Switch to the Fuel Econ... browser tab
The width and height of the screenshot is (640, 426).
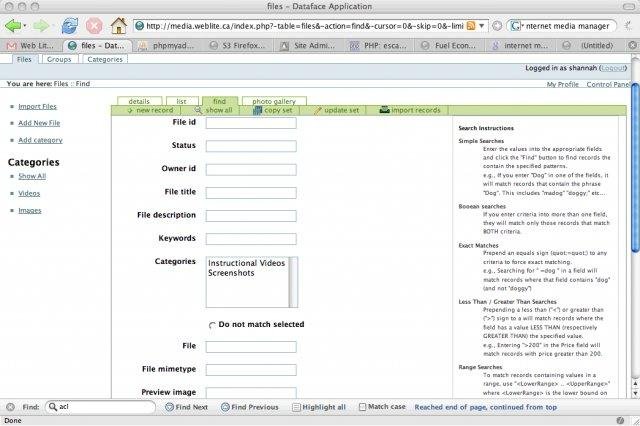(449, 45)
